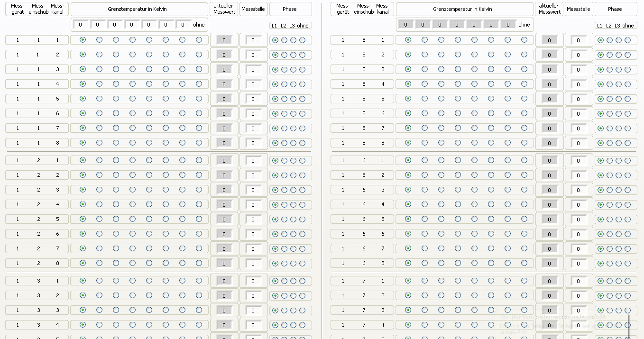Click the 'Phase' header in left panel
The width and height of the screenshot is (644, 339).
click(x=290, y=9)
